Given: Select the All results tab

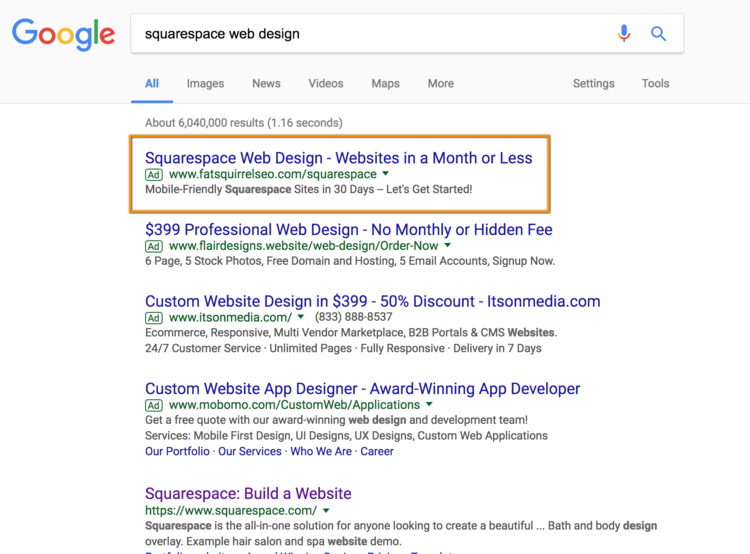Looking at the screenshot, I should (152, 84).
